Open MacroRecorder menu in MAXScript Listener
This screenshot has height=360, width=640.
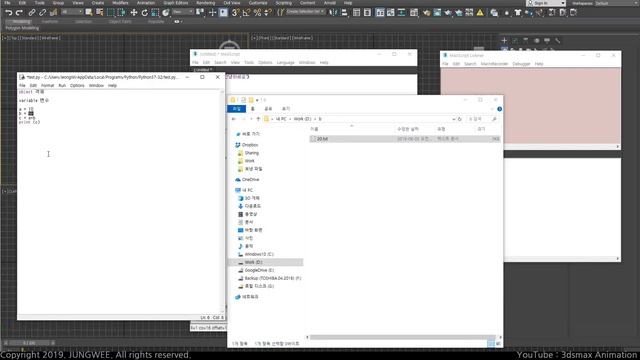click(x=494, y=64)
